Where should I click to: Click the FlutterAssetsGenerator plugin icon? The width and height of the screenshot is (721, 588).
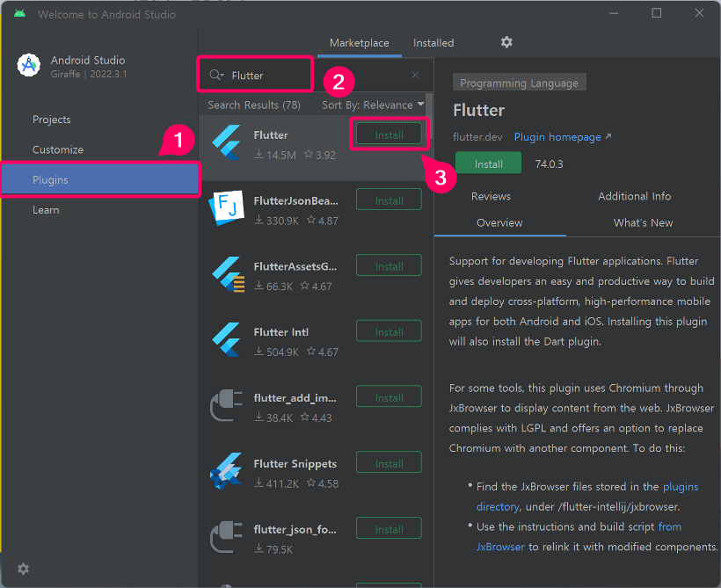pos(228,274)
